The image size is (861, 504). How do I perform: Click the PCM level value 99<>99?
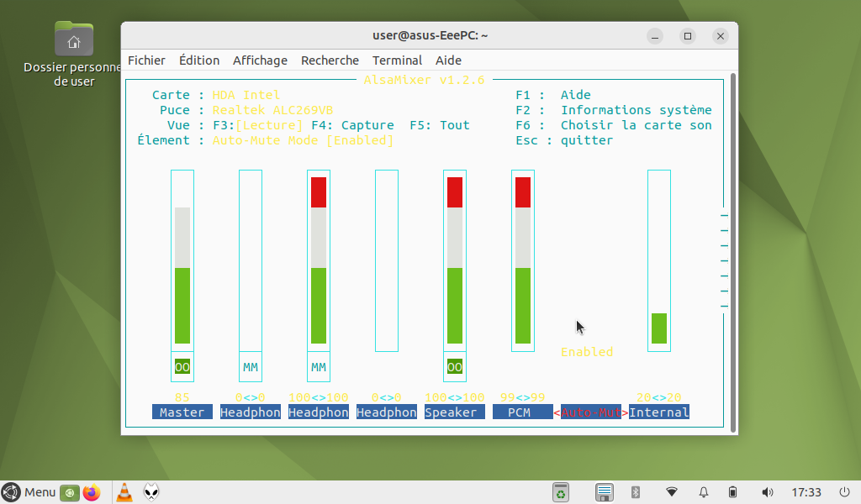pyautogui.click(x=523, y=397)
